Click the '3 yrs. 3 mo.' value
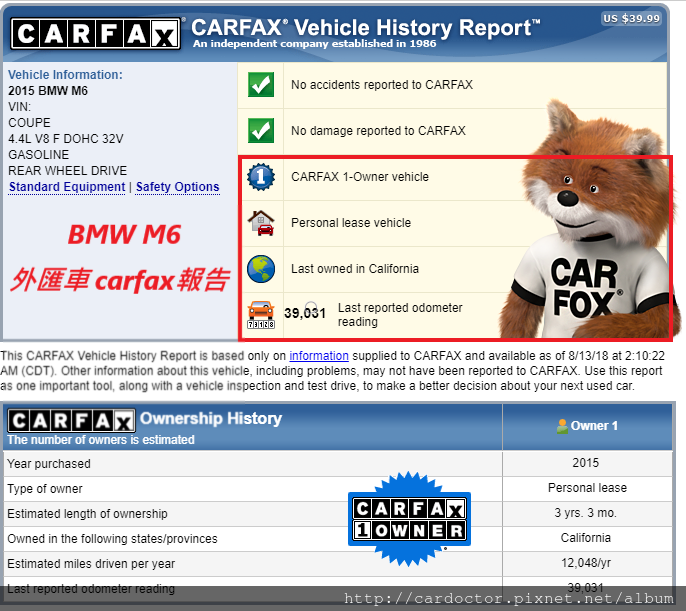 585,513
